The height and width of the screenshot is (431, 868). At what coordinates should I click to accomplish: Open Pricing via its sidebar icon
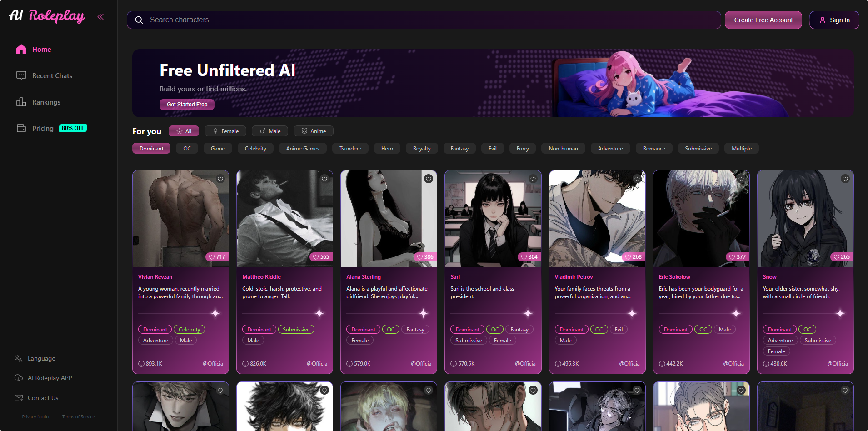(x=21, y=128)
